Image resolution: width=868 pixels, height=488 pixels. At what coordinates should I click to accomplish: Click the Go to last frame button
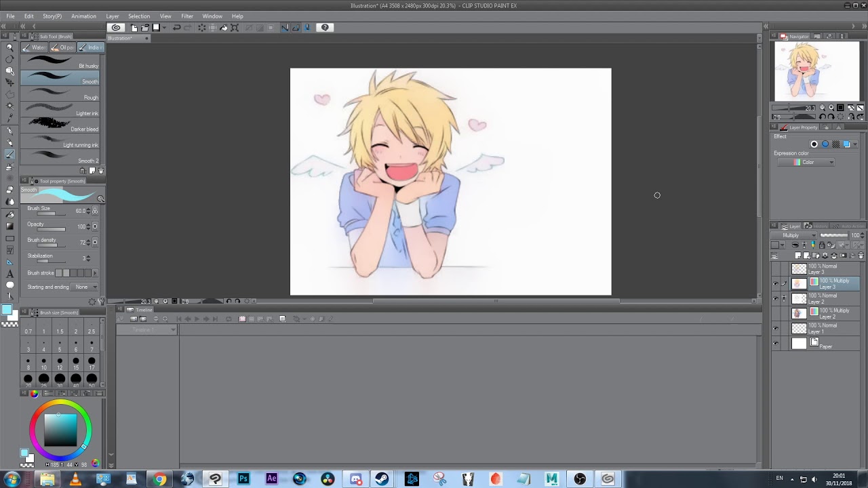[215, 319]
